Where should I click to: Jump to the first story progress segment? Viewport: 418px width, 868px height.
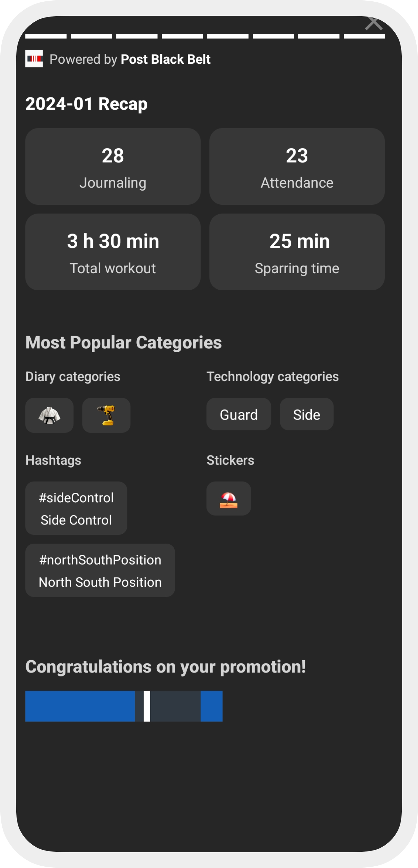click(x=46, y=36)
